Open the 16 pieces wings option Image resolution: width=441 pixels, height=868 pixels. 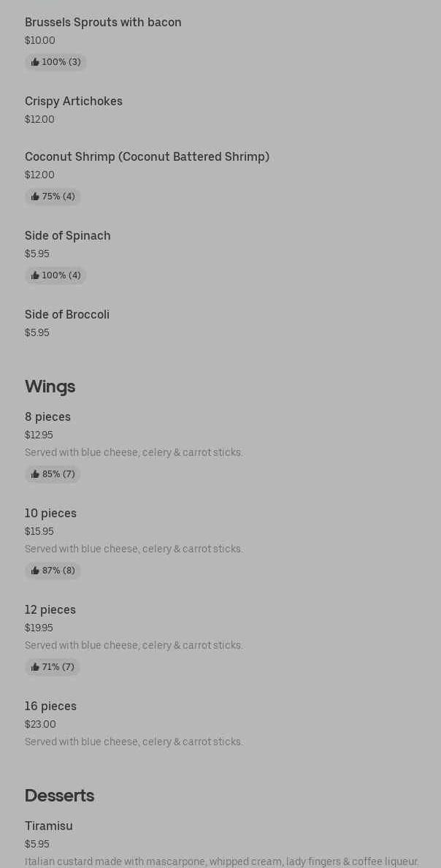coord(50,707)
